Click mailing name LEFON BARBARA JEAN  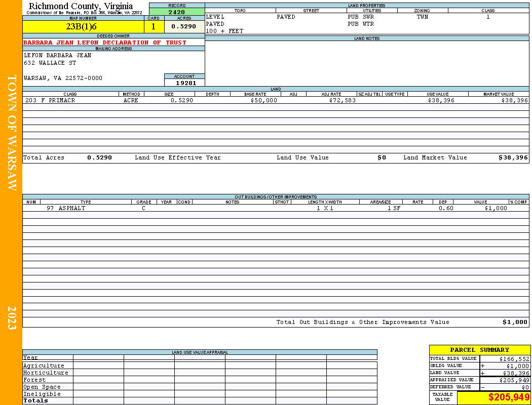pos(57,55)
